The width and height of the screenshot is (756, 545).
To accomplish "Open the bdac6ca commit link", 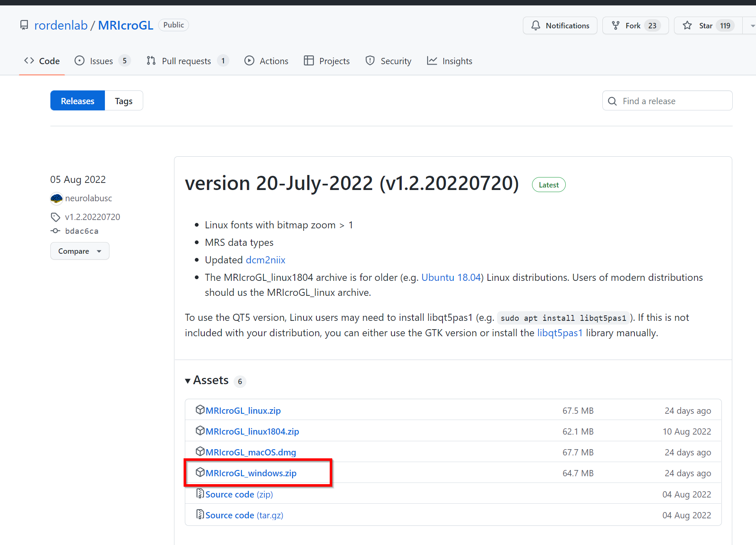I will pyautogui.click(x=82, y=231).
